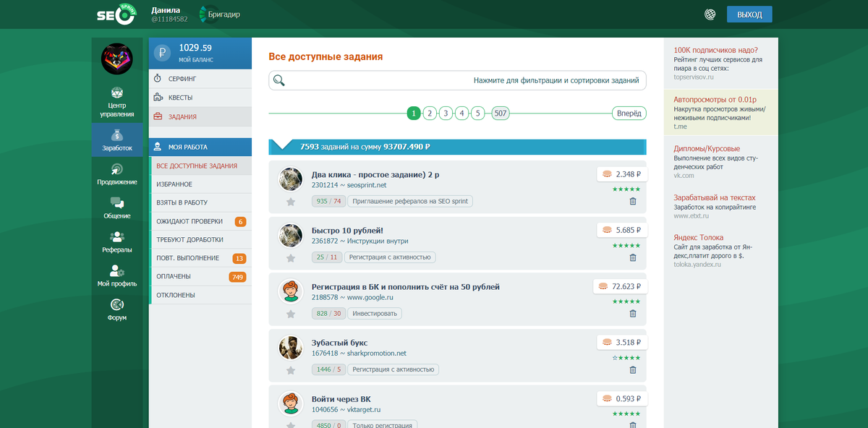Click the 5.685 ₽ price badge
This screenshot has height=428, width=868.
(622, 230)
